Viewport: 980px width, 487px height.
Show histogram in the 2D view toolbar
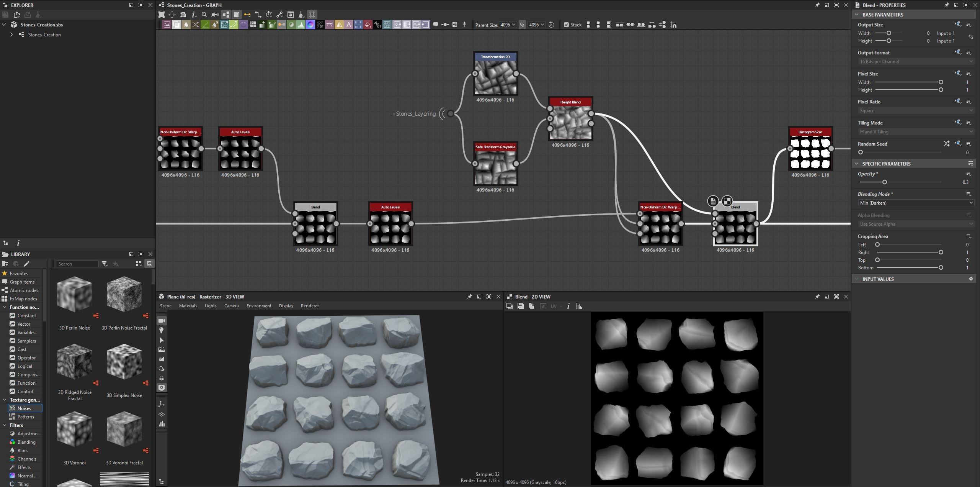pyautogui.click(x=579, y=306)
